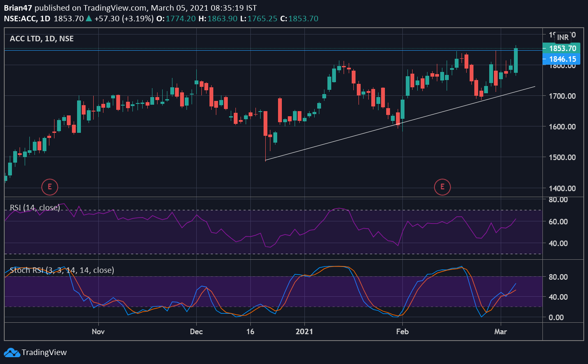This screenshot has width=588, height=364.
Task: Click the 1600.00 price axis label
Action: click(x=562, y=127)
